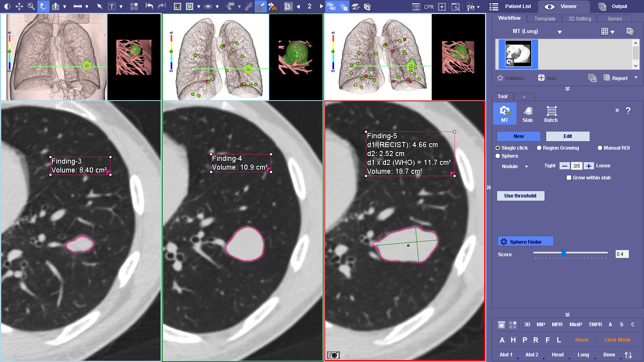
Task: Click the Use threshold button
Action: (520, 196)
